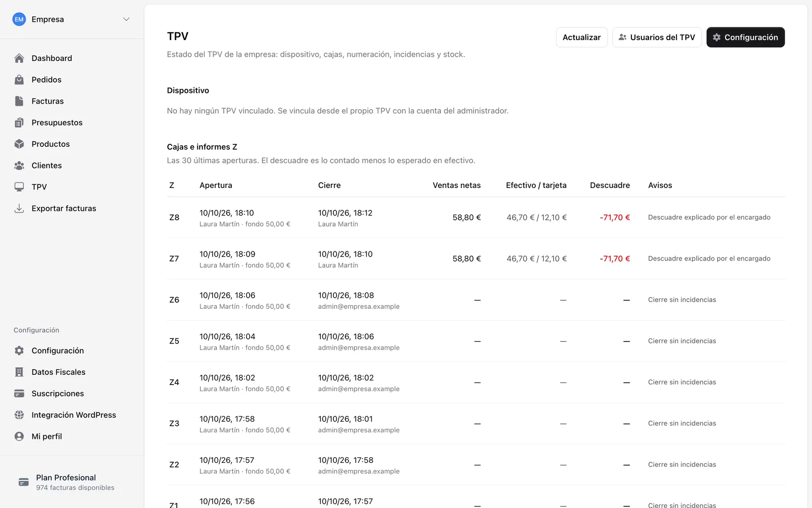
Task: Click Z4 'Cierre sin incidencias' notice
Action: click(682, 382)
